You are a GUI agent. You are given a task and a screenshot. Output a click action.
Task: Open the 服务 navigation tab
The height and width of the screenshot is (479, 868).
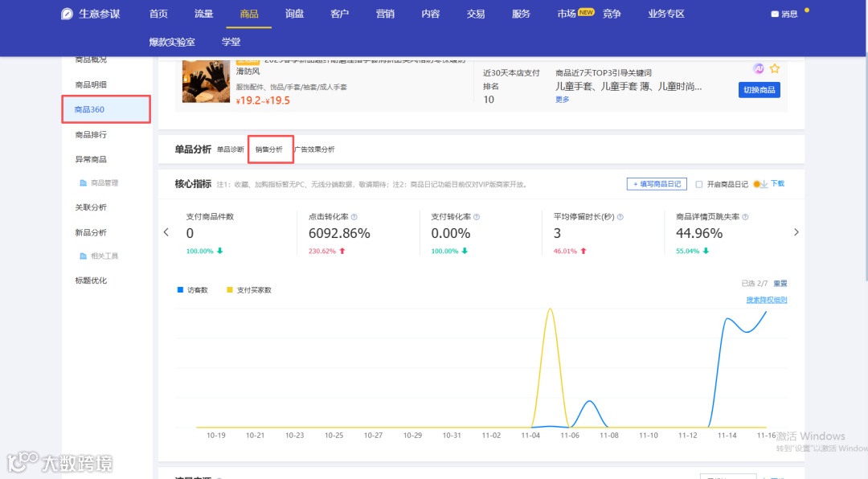click(521, 14)
